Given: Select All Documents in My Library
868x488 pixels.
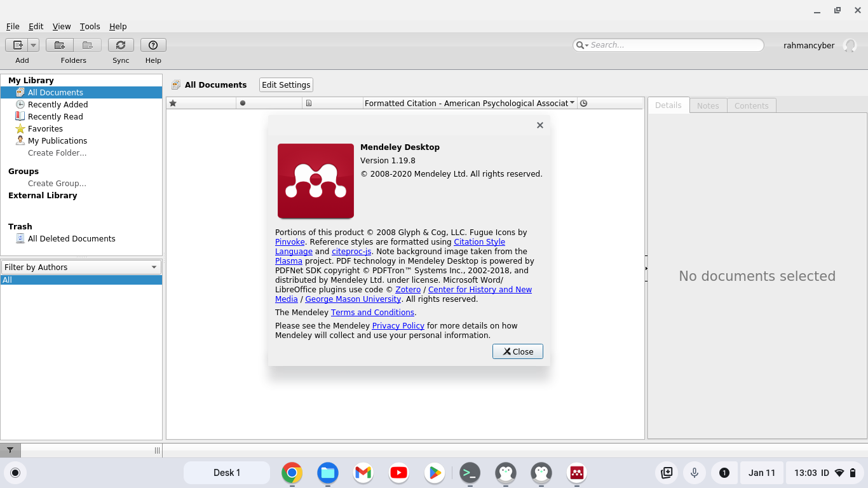Looking at the screenshot, I should pyautogui.click(x=81, y=92).
